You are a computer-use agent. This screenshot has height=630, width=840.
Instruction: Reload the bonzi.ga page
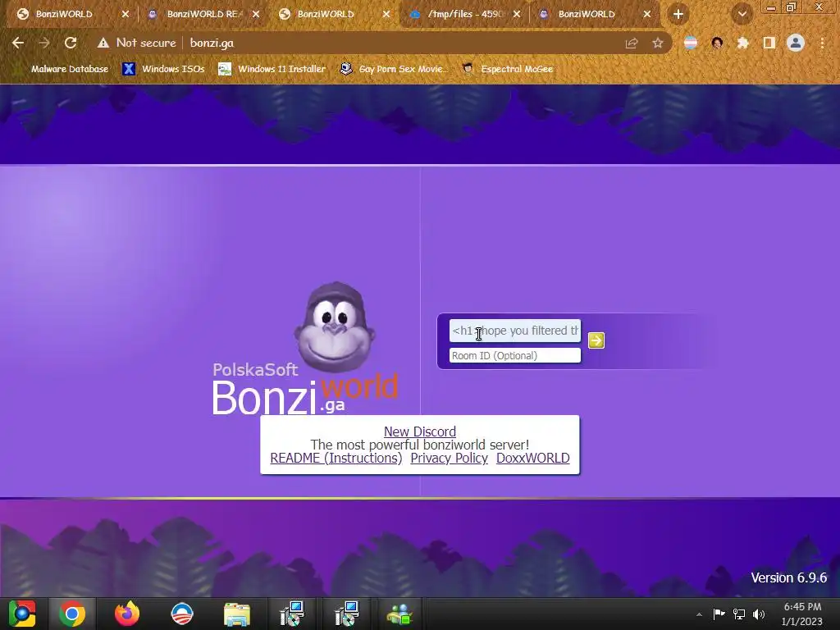tap(71, 43)
